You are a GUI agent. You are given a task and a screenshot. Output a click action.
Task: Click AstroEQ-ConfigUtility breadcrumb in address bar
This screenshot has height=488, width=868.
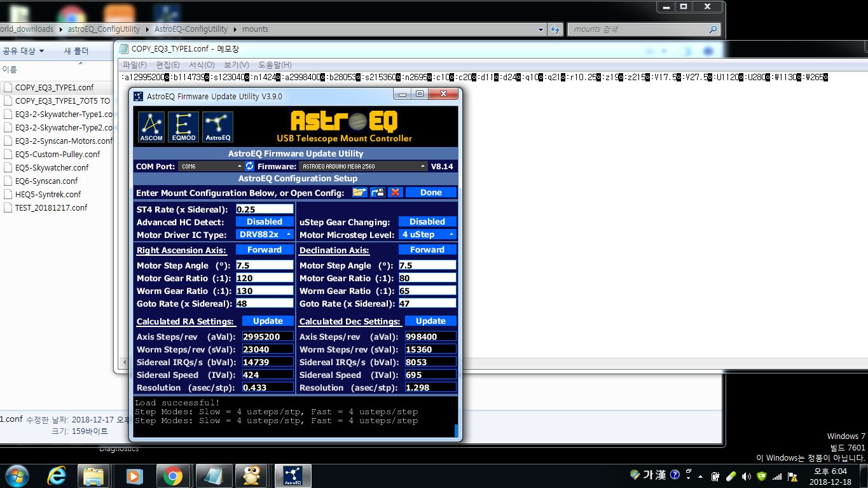tap(191, 29)
